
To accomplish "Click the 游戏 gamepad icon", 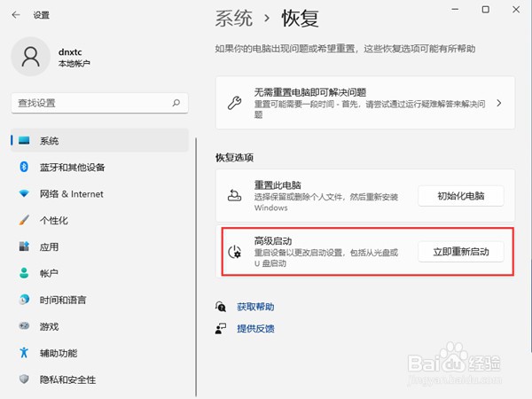I will tap(24, 326).
